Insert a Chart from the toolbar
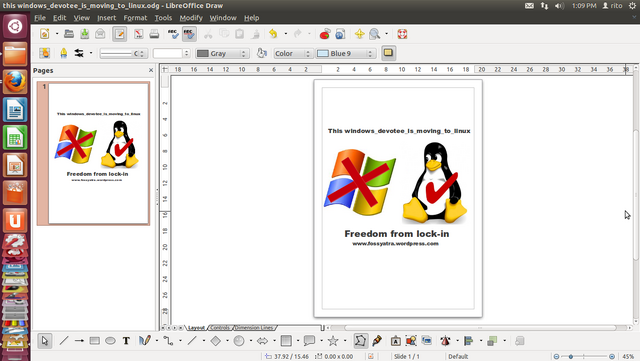This screenshot has width=640, height=361. coord(325,34)
